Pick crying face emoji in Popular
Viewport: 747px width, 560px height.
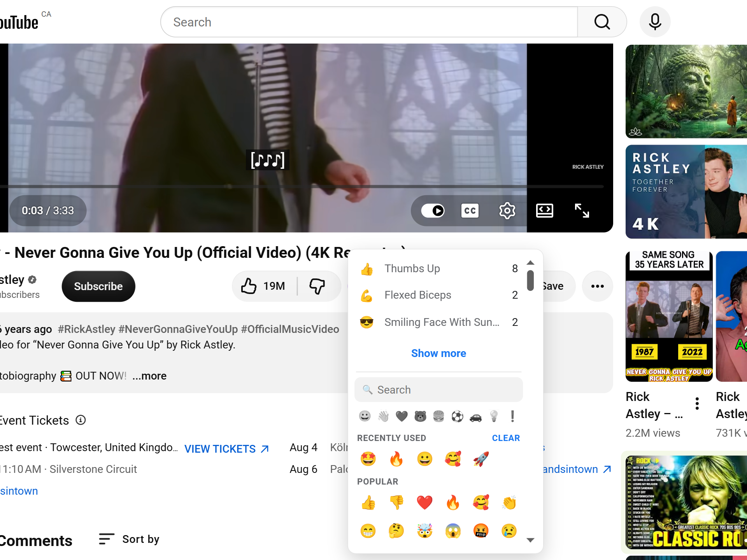point(509,530)
